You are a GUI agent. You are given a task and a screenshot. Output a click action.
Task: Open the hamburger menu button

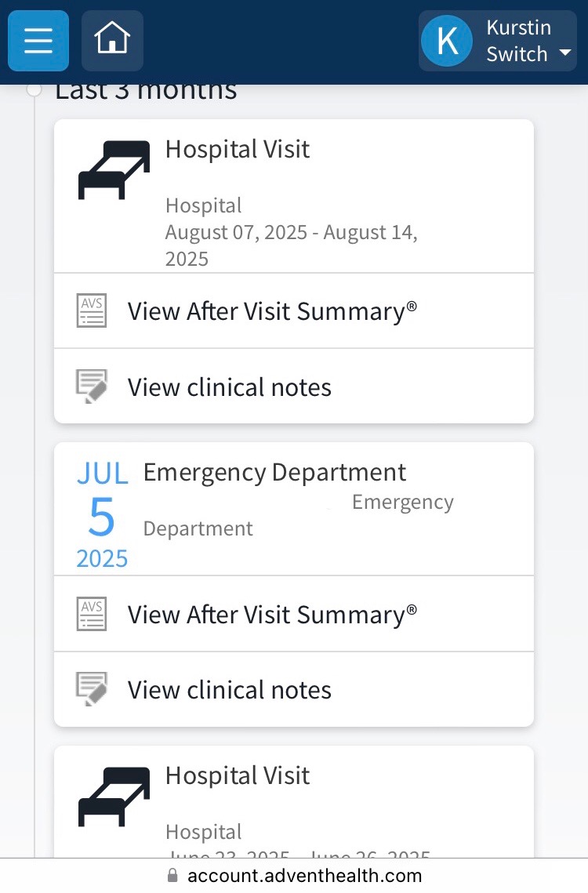(x=38, y=41)
